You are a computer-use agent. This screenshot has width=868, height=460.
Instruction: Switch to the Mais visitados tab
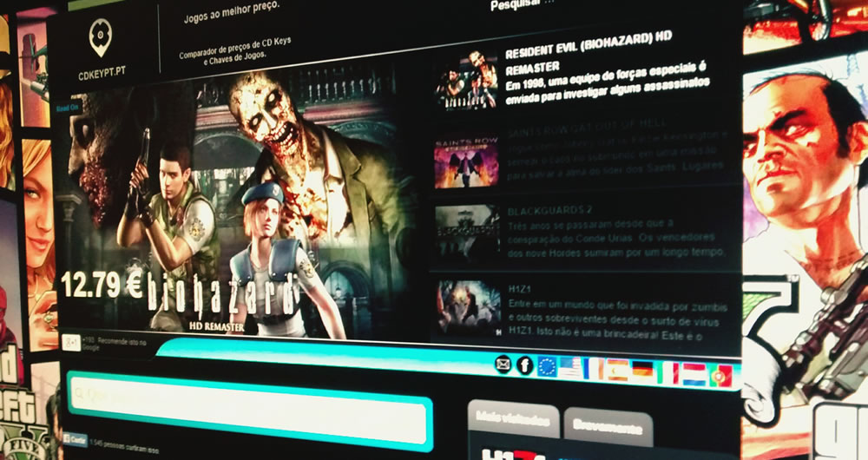[x=513, y=419]
